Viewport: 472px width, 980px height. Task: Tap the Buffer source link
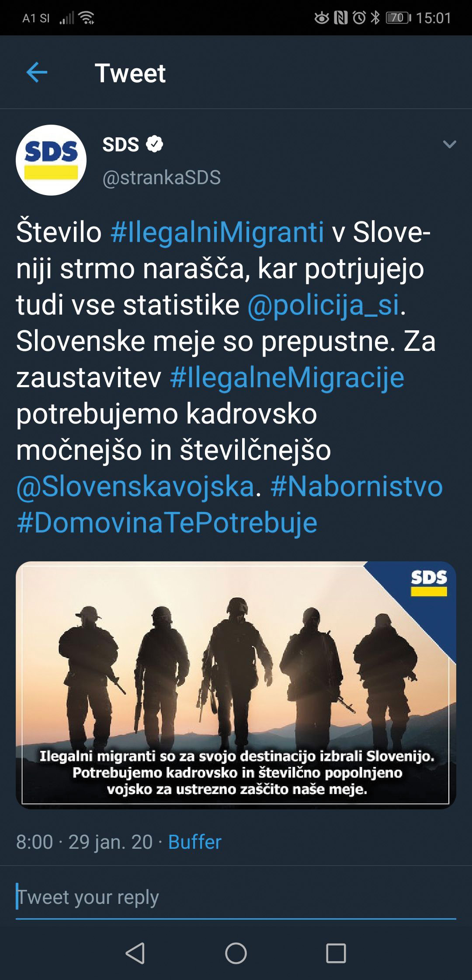tap(195, 842)
